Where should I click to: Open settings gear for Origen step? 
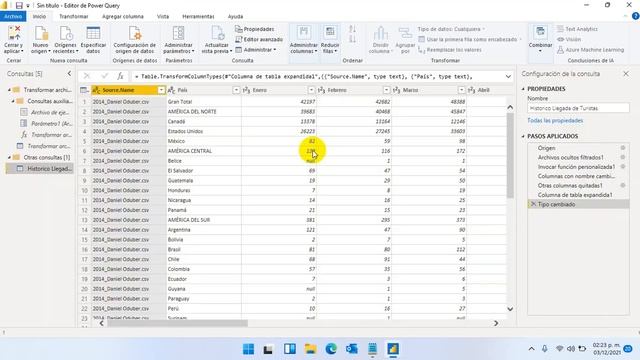(623, 148)
